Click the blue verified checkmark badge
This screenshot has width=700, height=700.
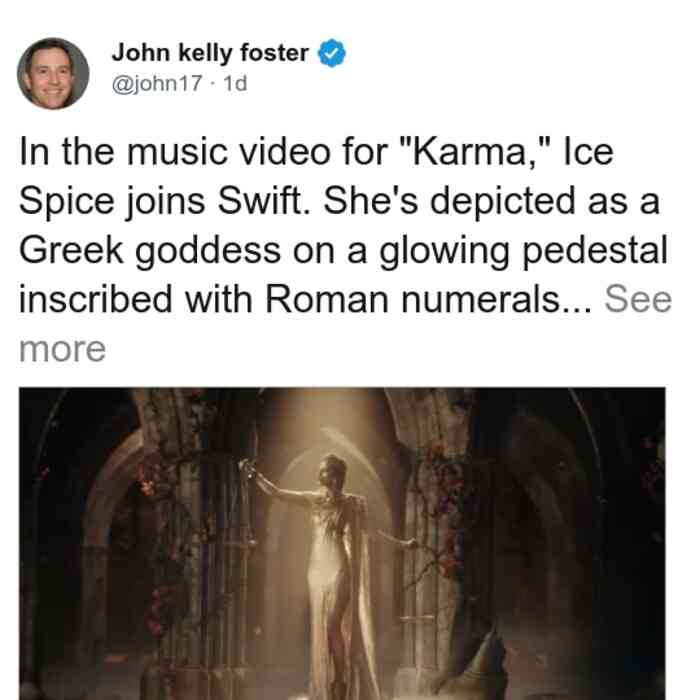[x=331, y=53]
